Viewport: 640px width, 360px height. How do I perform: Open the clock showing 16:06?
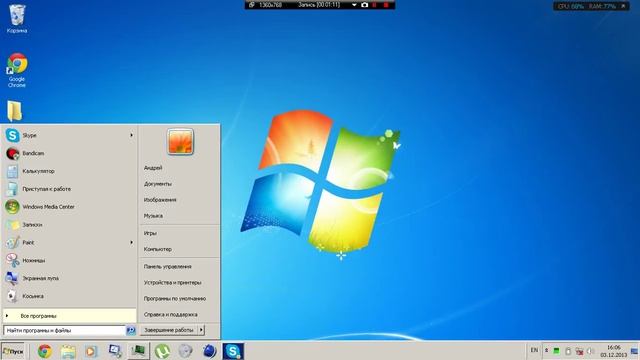click(x=613, y=351)
